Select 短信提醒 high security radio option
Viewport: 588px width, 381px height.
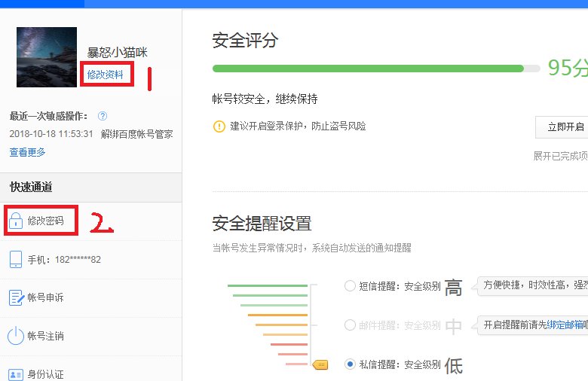pyautogui.click(x=350, y=286)
